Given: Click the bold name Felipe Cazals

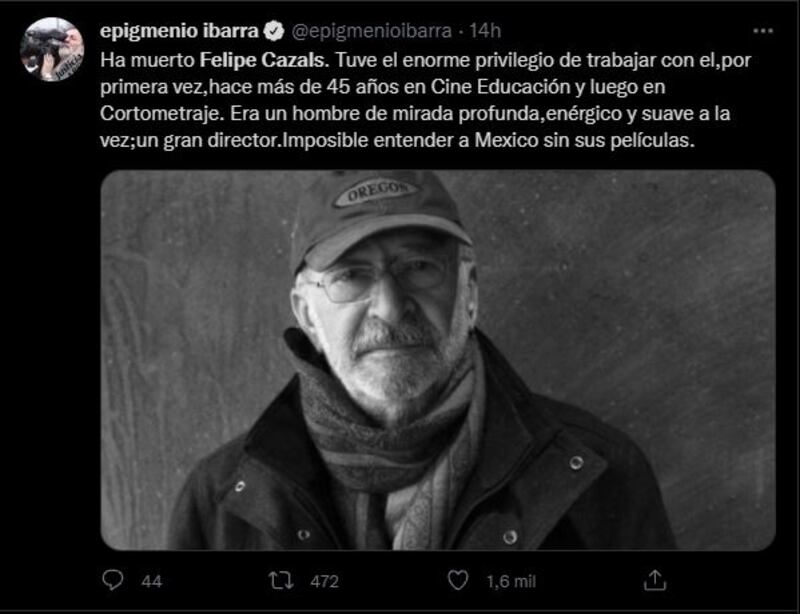Looking at the screenshot, I should [262, 60].
